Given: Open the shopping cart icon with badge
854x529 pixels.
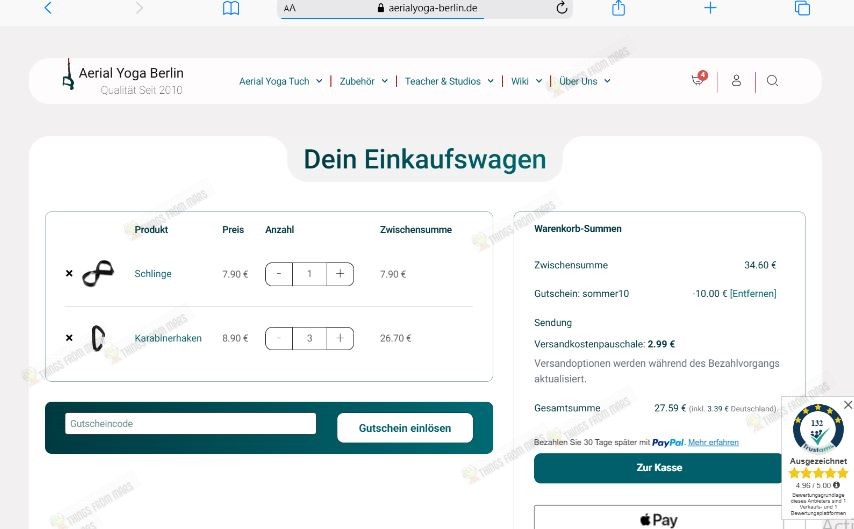Looking at the screenshot, I should pyautogui.click(x=699, y=80).
